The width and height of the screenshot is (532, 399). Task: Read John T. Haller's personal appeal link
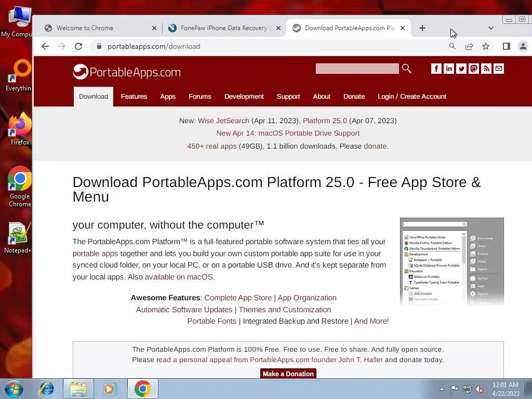coord(270,360)
